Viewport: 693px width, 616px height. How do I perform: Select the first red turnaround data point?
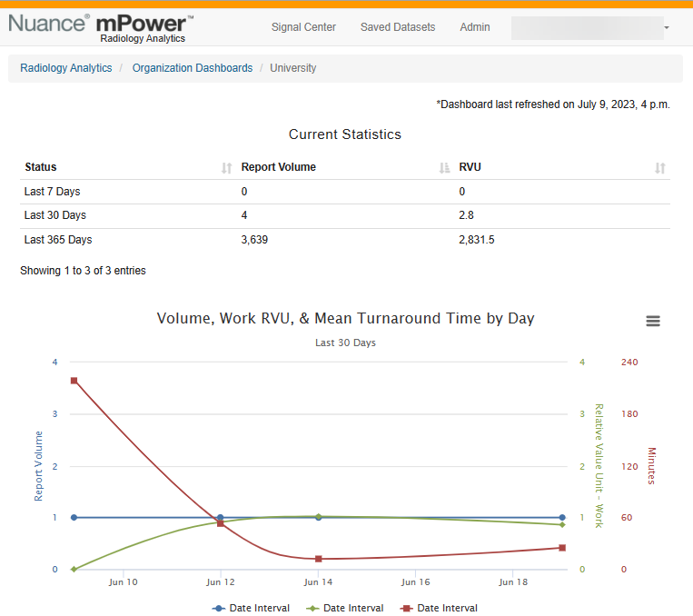click(74, 381)
